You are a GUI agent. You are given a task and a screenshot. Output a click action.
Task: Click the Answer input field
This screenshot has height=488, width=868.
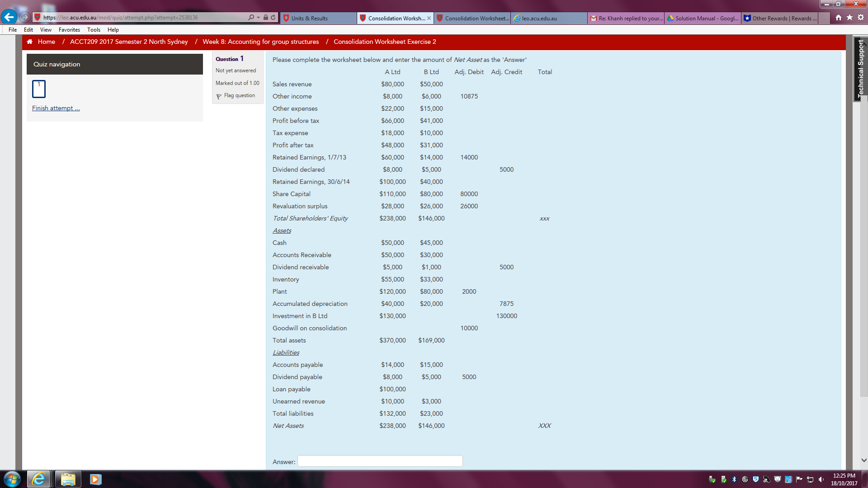(x=380, y=461)
